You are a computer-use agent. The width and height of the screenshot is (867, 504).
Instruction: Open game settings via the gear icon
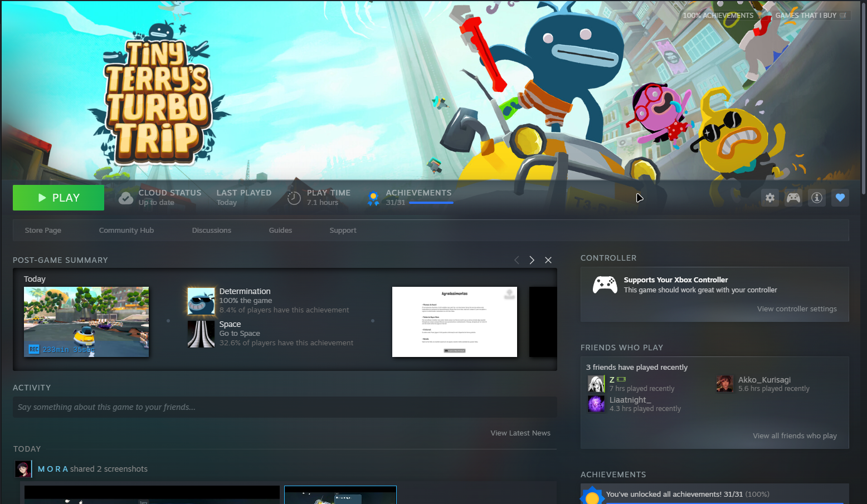(x=770, y=198)
